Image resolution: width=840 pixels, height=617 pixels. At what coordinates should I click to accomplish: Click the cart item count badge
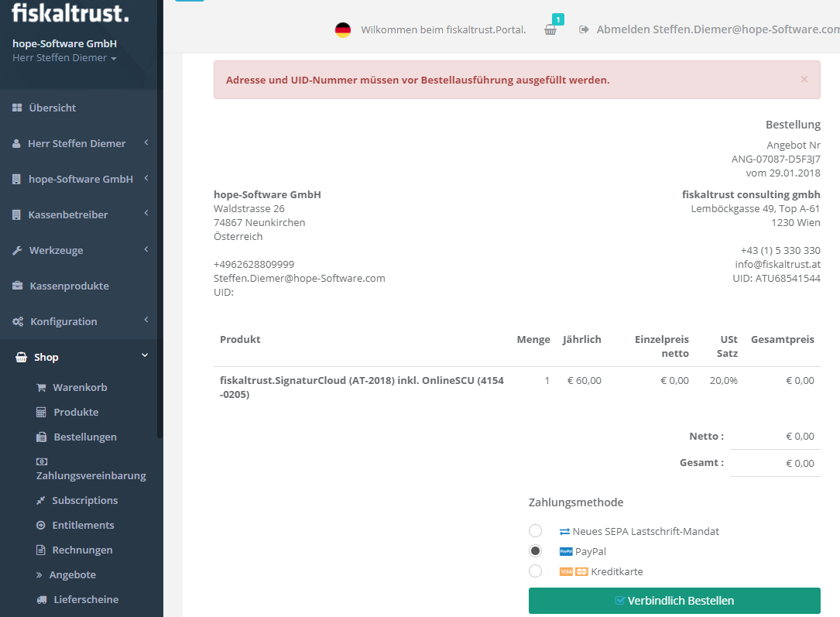click(x=557, y=20)
